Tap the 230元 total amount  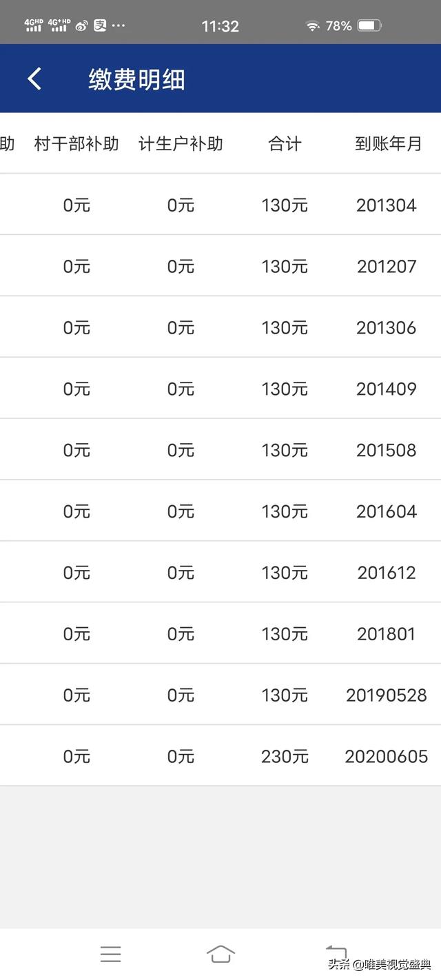click(285, 756)
